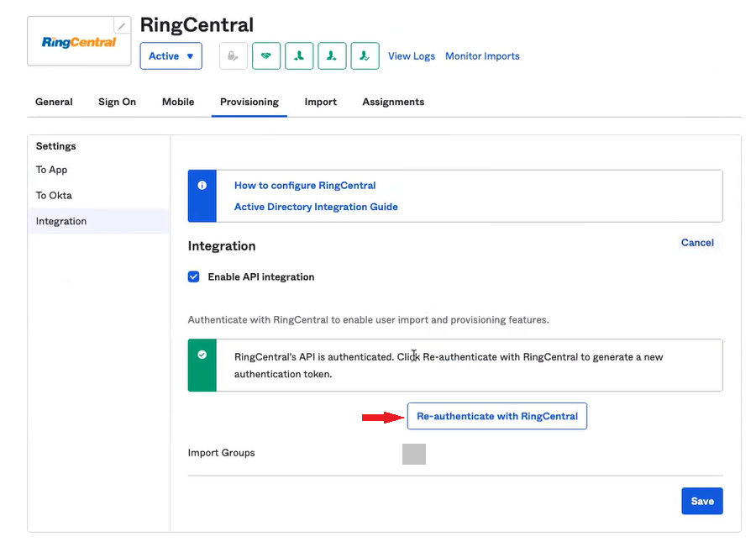Open Active Directory Integration Guide link

coord(316,207)
